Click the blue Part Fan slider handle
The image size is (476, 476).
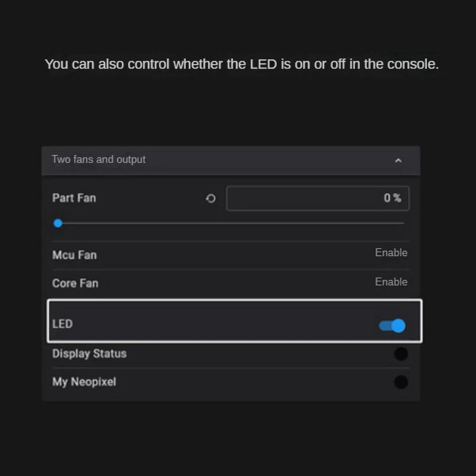click(58, 224)
